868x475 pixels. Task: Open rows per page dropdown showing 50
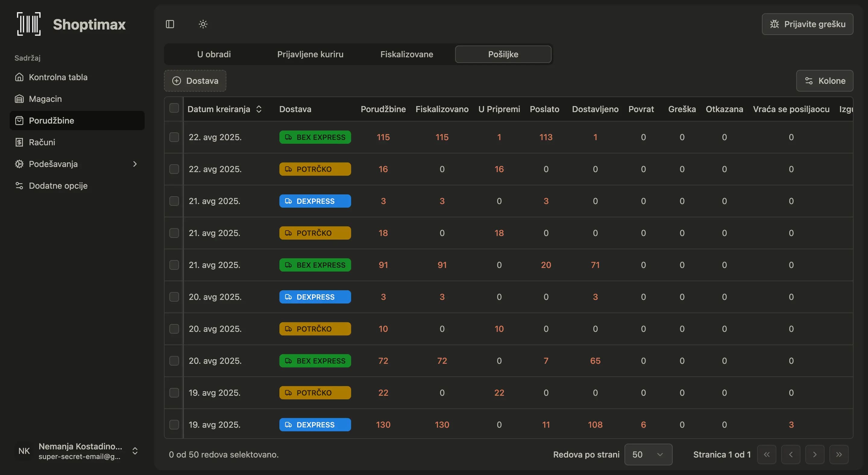point(648,455)
